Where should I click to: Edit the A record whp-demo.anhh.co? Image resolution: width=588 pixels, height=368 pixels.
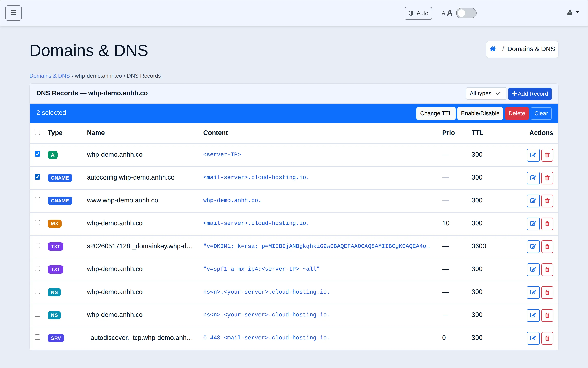(x=533, y=155)
